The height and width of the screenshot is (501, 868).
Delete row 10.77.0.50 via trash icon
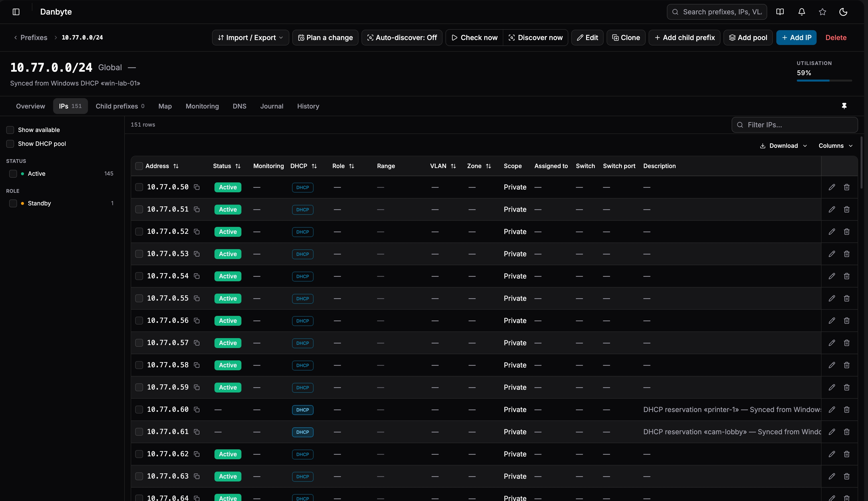pyautogui.click(x=847, y=187)
